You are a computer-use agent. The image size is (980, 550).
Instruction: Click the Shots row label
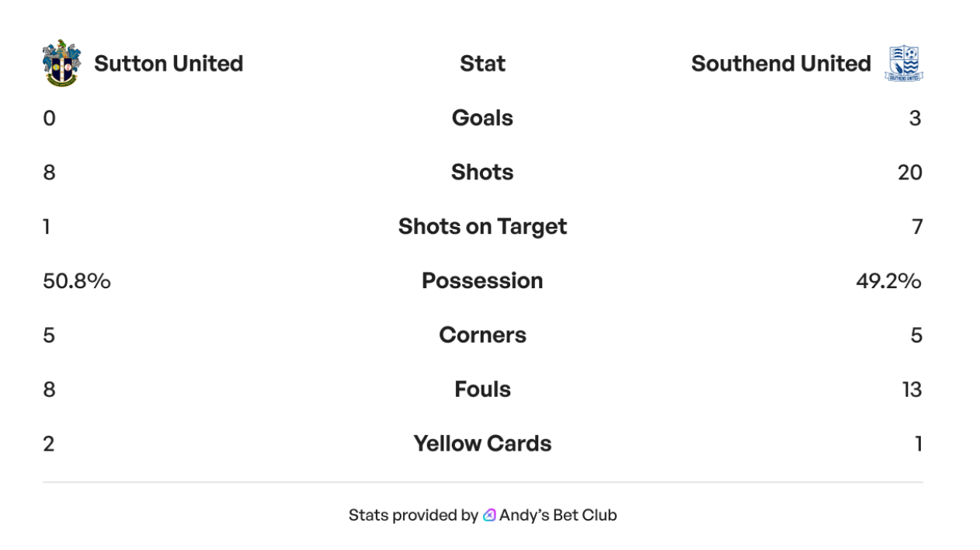tap(482, 172)
